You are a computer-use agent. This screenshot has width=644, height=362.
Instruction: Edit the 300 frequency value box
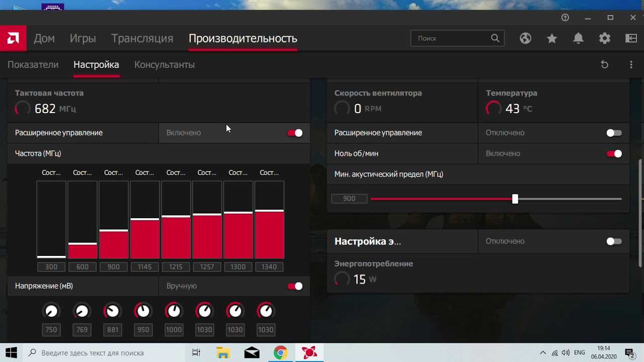pyautogui.click(x=51, y=267)
